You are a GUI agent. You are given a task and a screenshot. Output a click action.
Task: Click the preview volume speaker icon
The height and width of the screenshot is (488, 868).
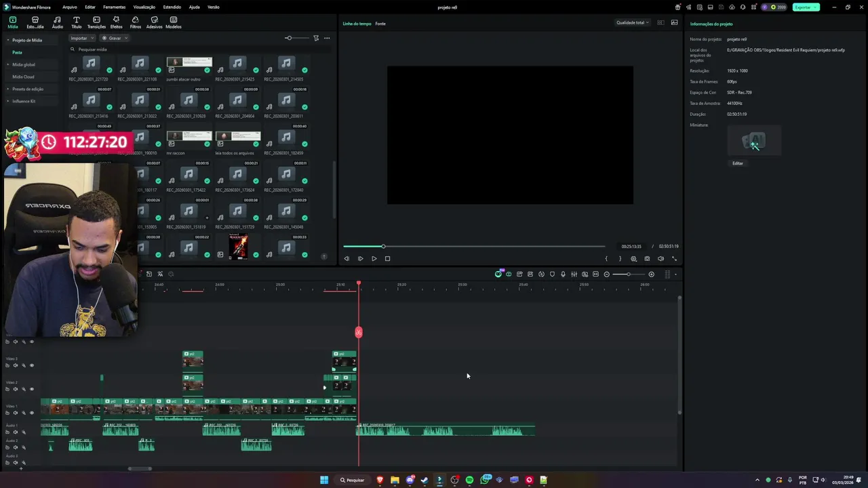660,258
